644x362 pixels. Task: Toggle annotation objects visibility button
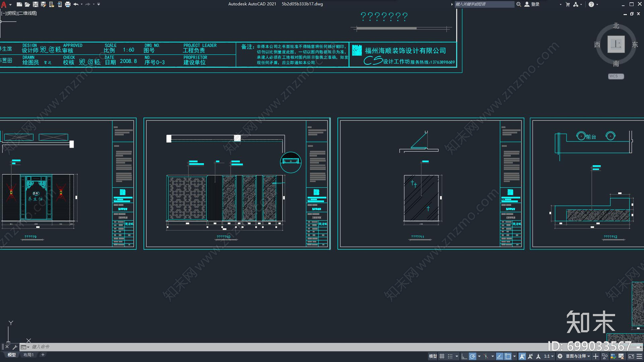522,356
